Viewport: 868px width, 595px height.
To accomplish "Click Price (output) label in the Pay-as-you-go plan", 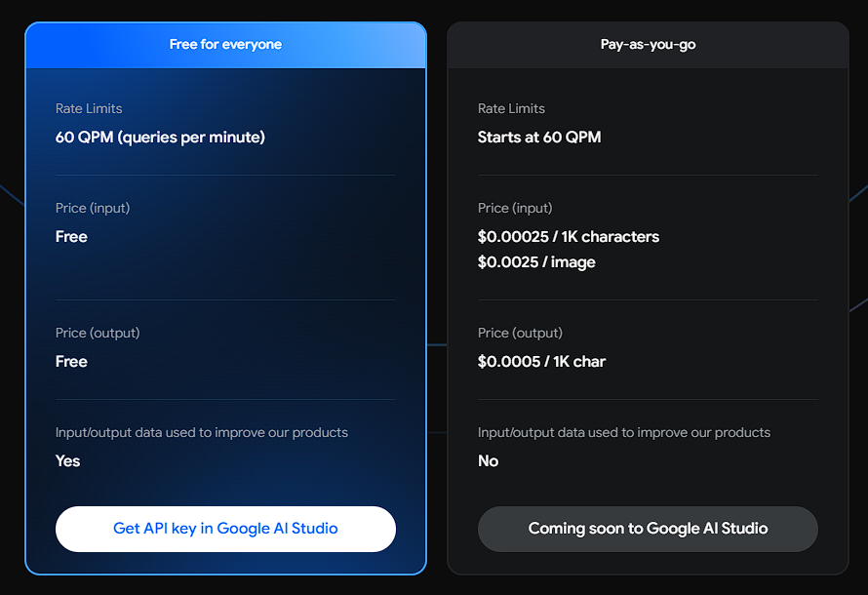I will click(520, 333).
